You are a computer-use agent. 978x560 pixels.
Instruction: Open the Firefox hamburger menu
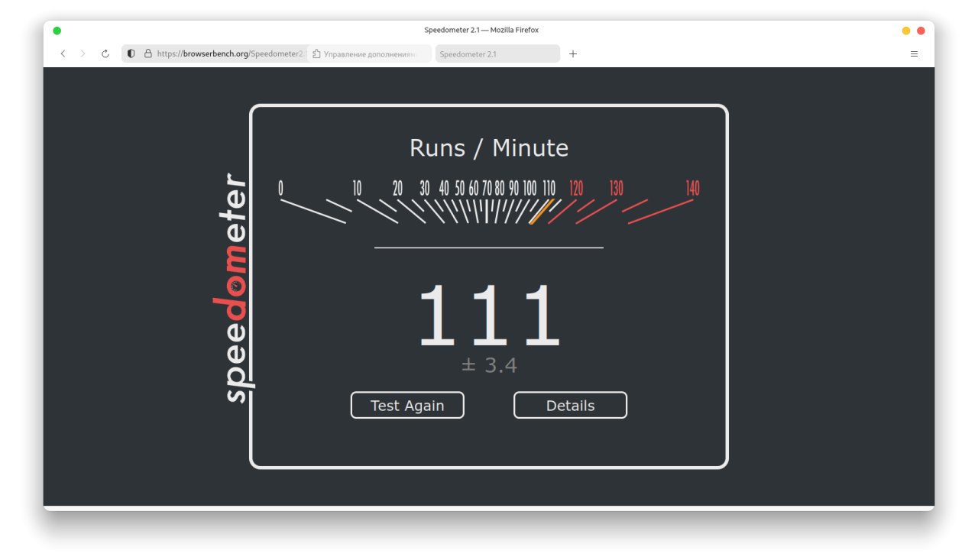click(x=914, y=53)
